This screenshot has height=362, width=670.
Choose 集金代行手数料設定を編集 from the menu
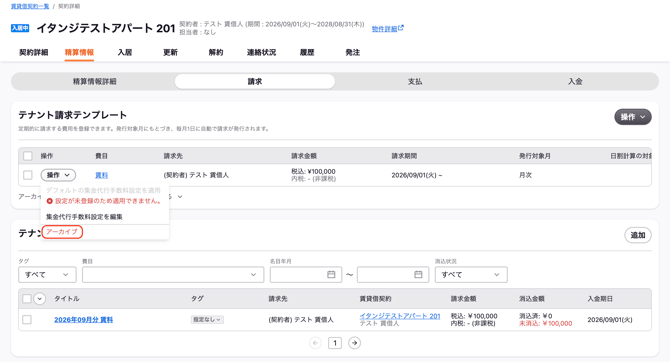coord(84,217)
